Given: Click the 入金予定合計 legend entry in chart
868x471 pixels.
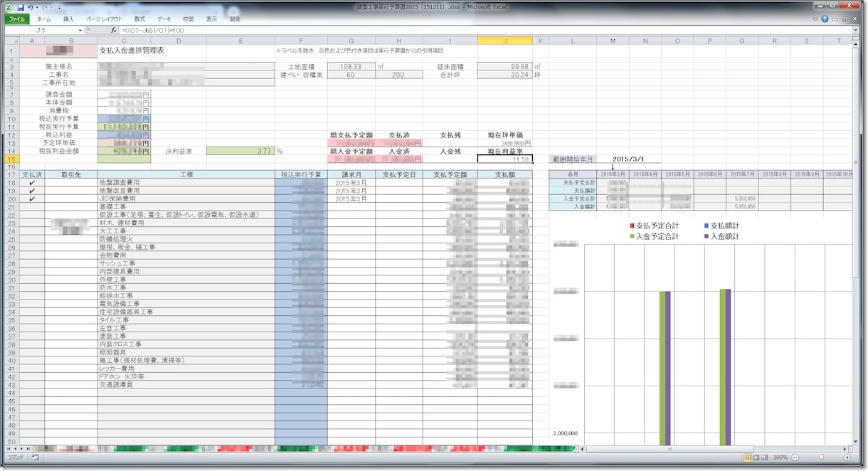Looking at the screenshot, I should pos(653,235).
